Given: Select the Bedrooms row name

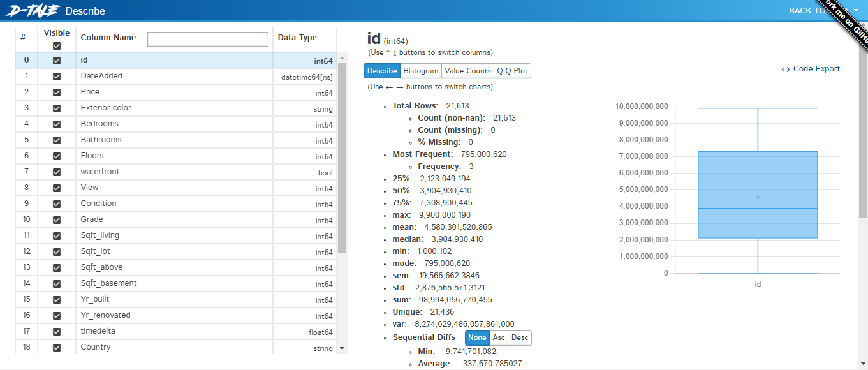Looking at the screenshot, I should pyautogui.click(x=99, y=124).
